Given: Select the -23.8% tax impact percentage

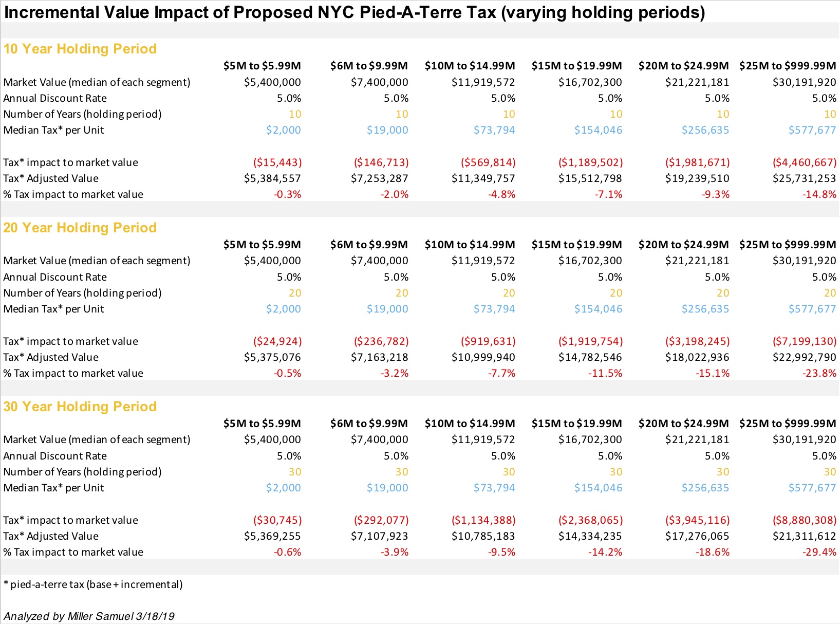Looking at the screenshot, I should pos(819,373).
